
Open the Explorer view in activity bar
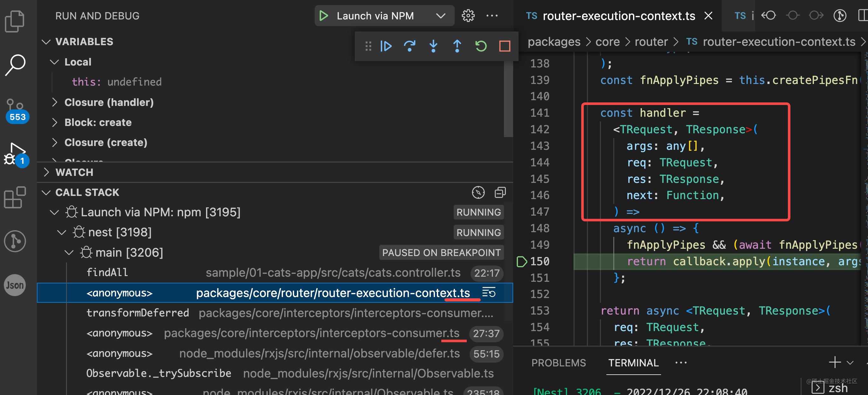coord(15,21)
